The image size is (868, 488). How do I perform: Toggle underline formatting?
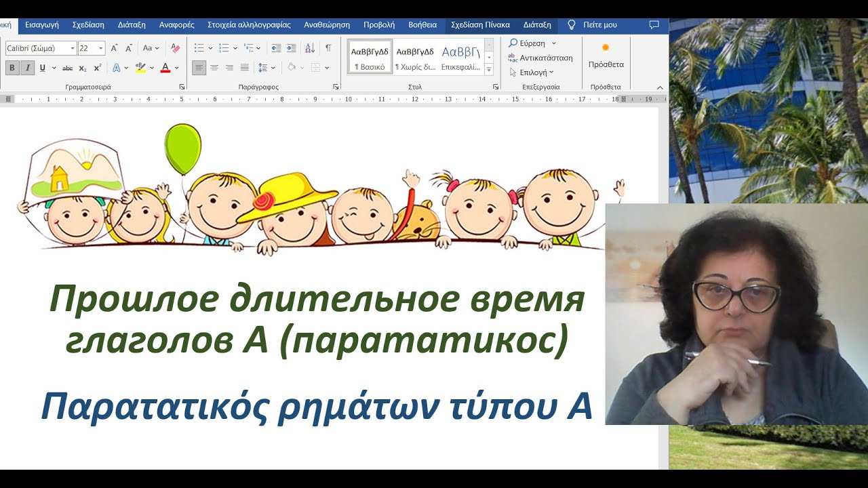click(x=42, y=68)
